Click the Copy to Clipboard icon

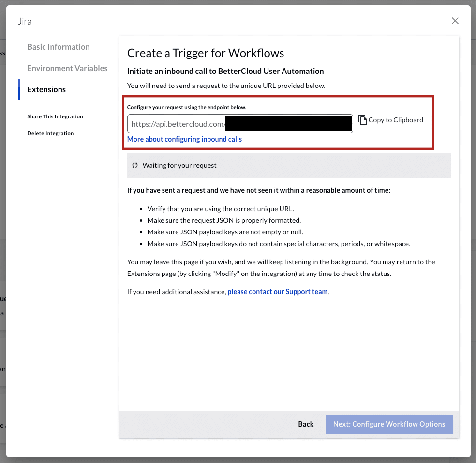[362, 119]
